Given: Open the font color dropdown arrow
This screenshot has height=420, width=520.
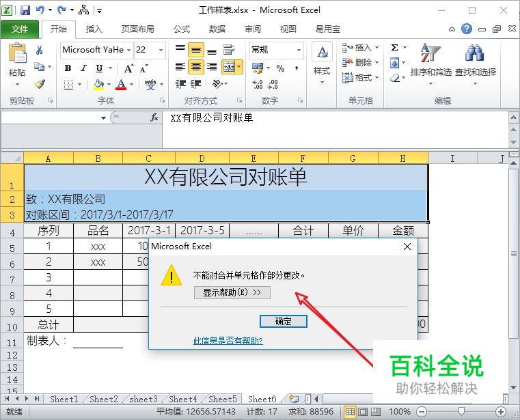Looking at the screenshot, I should [131, 84].
